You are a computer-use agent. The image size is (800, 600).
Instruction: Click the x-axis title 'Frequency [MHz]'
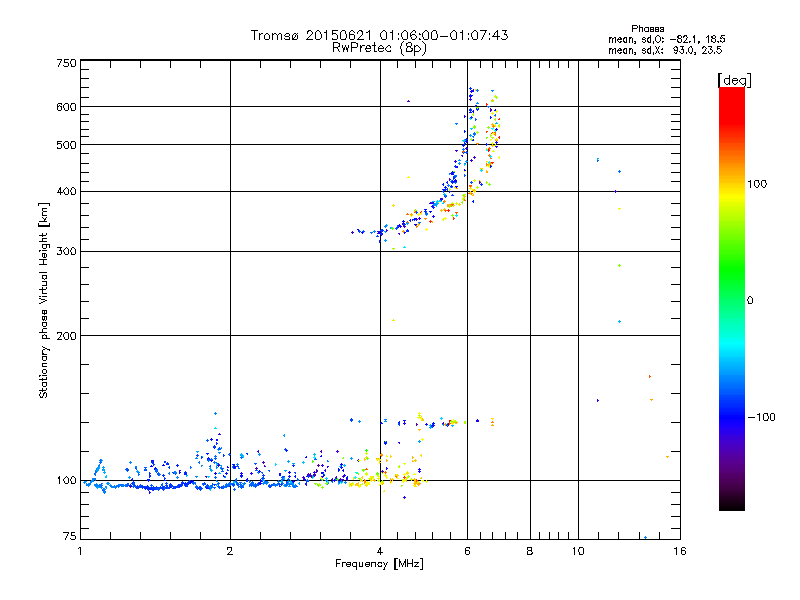379,564
